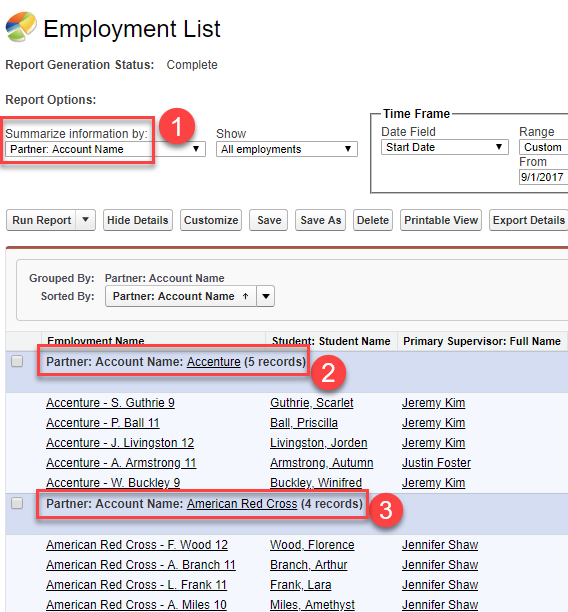Open the Sorted By dropdown arrow
The height and width of the screenshot is (612, 568).
(x=266, y=296)
